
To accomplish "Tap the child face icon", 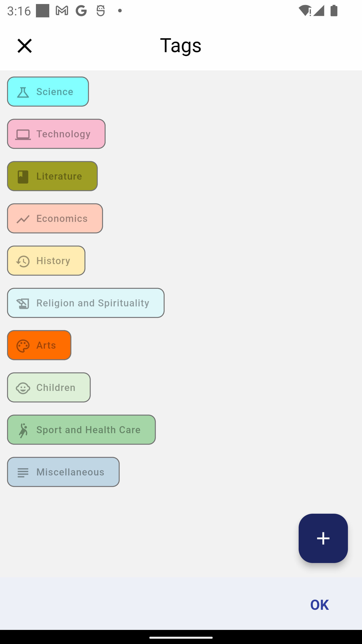I will tap(23, 388).
